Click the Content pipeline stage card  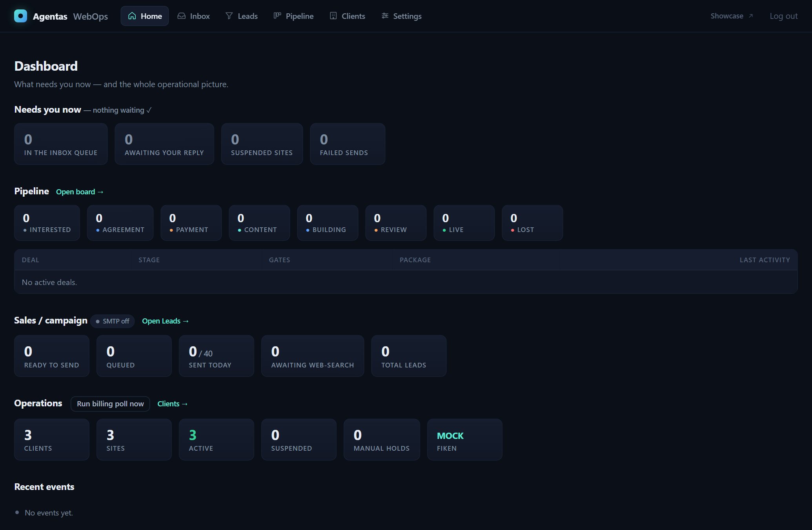(259, 223)
